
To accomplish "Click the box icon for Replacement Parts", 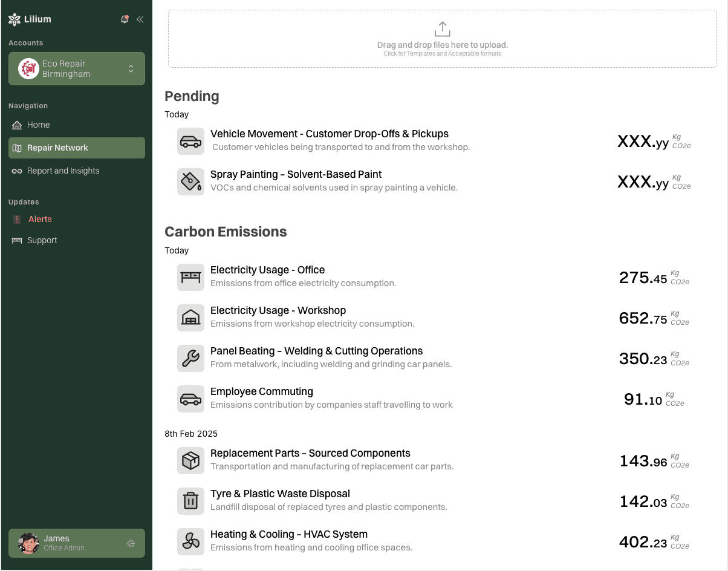I will point(190,460).
